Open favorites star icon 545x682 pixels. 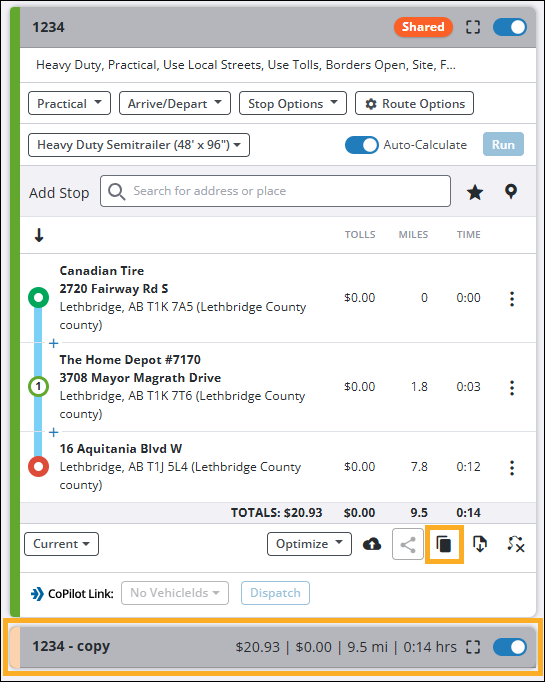tap(475, 192)
